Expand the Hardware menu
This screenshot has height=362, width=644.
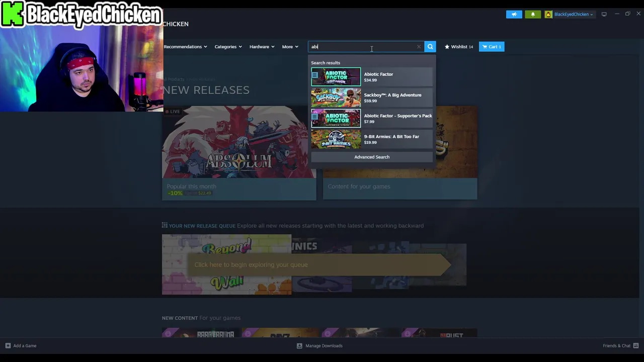point(262,47)
